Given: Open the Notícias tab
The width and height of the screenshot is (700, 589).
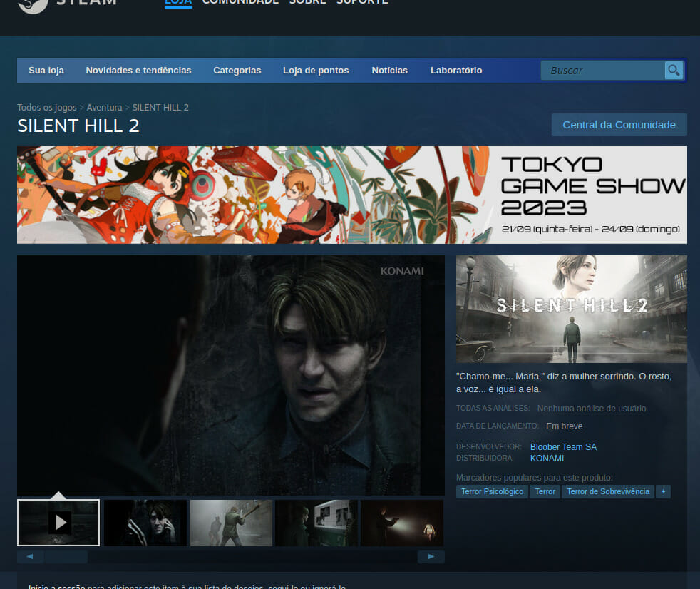Looking at the screenshot, I should click(x=389, y=71).
